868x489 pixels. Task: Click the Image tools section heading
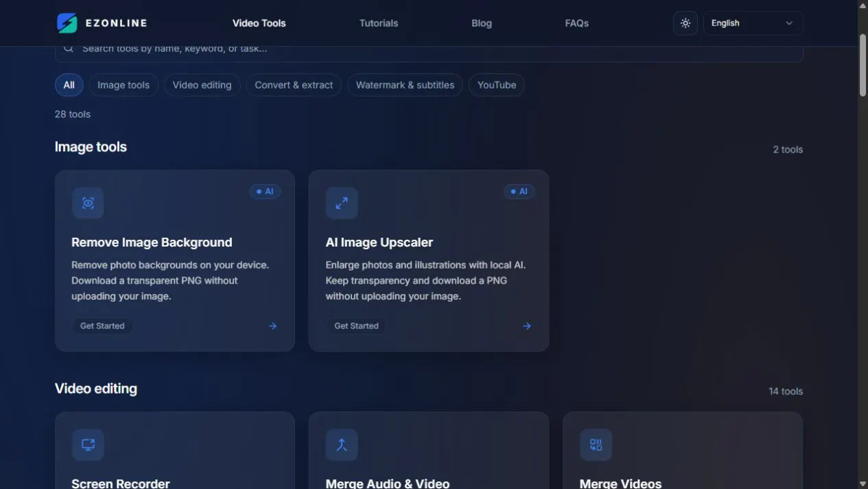91,147
